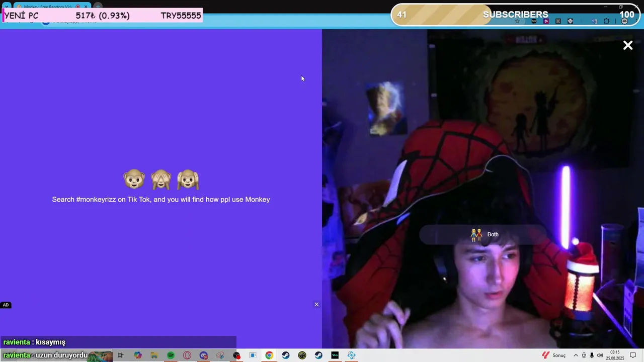Open the tab search dropdown
644x362 pixels.
7,7
